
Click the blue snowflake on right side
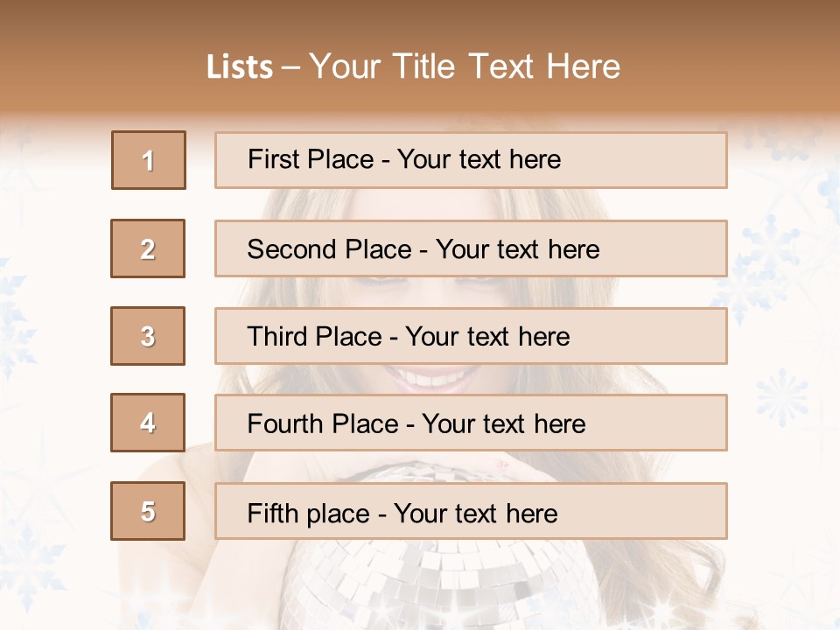(781, 398)
